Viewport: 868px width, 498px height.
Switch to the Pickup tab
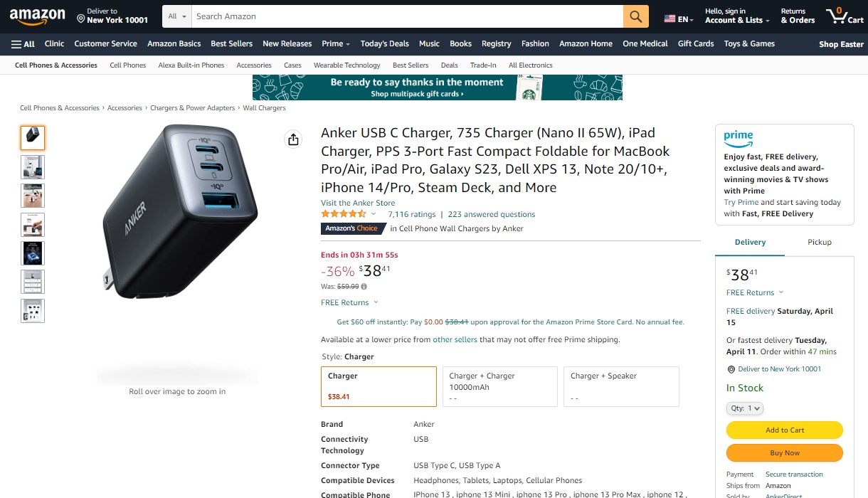tap(820, 242)
